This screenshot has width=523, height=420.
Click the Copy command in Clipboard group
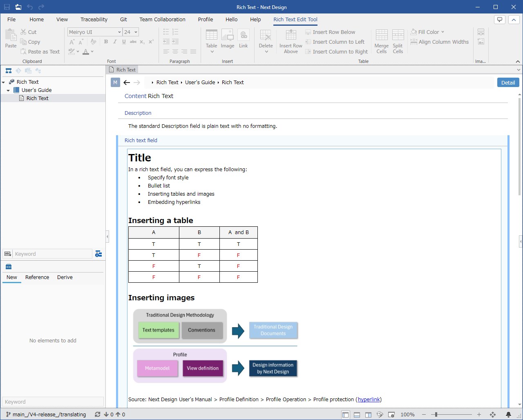pos(29,42)
